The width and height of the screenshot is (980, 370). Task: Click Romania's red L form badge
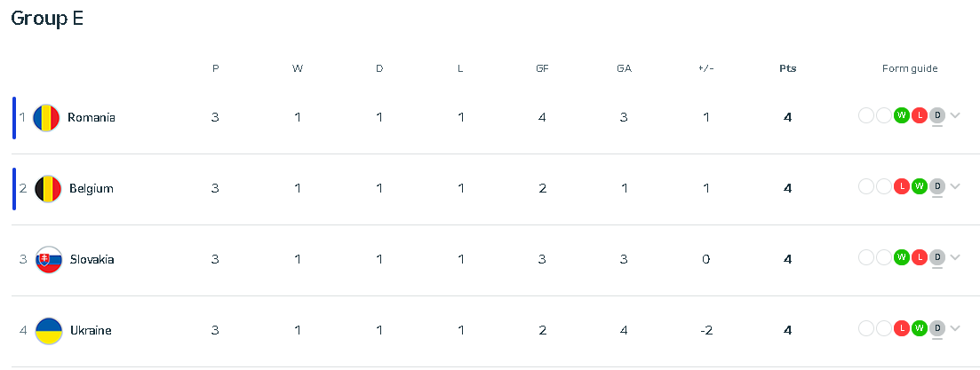(x=919, y=115)
